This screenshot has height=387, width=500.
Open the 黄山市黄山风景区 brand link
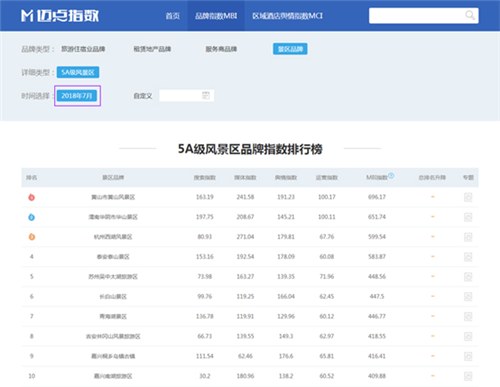(x=113, y=197)
